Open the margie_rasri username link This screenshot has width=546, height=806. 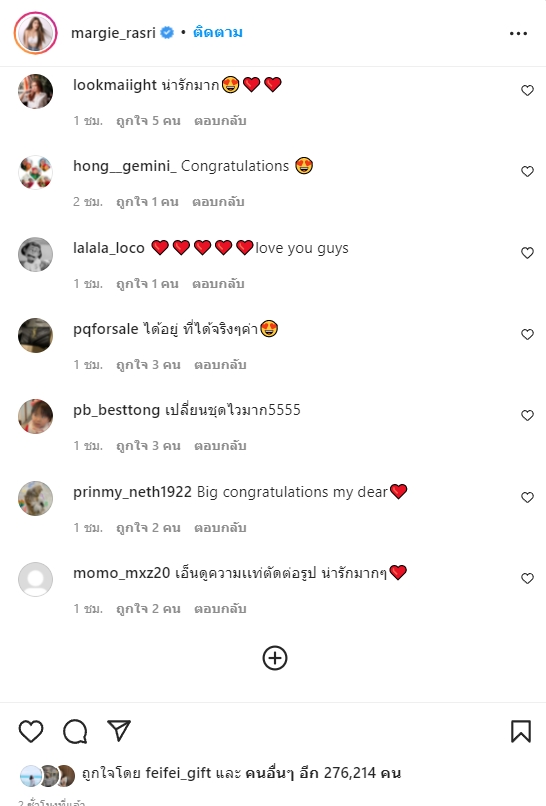[113, 33]
